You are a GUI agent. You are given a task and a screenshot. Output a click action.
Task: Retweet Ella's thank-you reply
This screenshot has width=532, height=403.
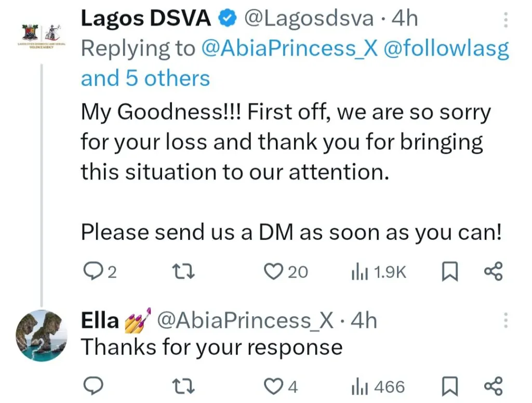tap(184, 386)
